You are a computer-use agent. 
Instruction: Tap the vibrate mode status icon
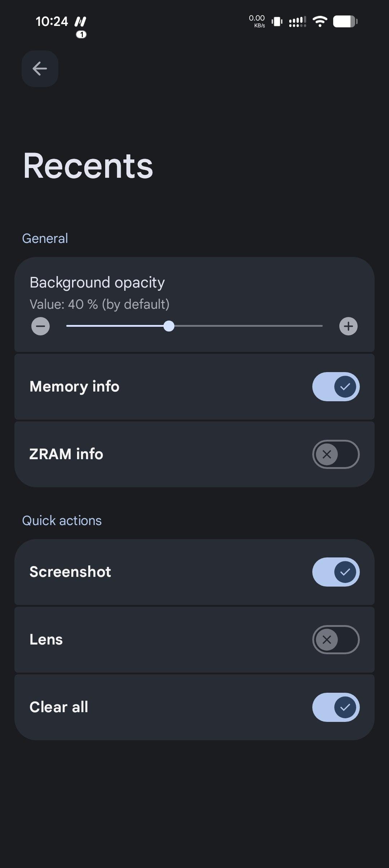point(277,22)
